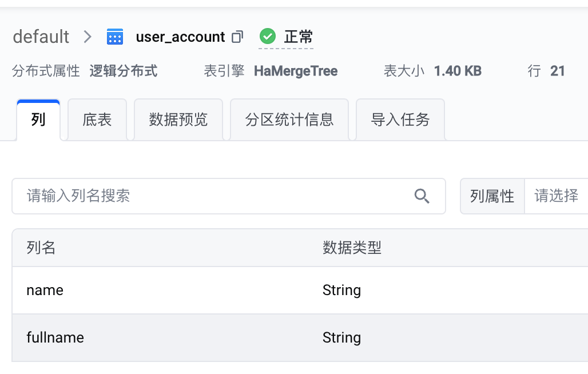The height and width of the screenshot is (374, 588).
Task: Open the 导入任务 tab
Action: pyautogui.click(x=400, y=120)
